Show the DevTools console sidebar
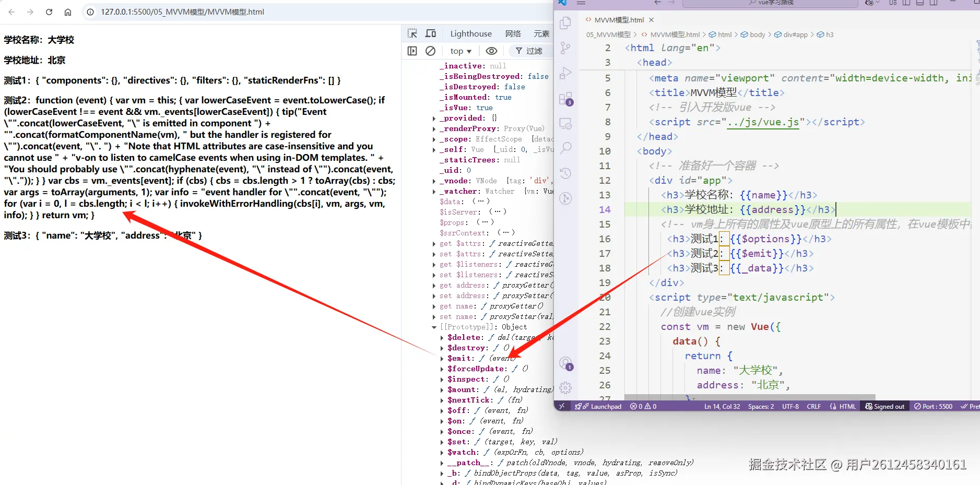 click(412, 51)
